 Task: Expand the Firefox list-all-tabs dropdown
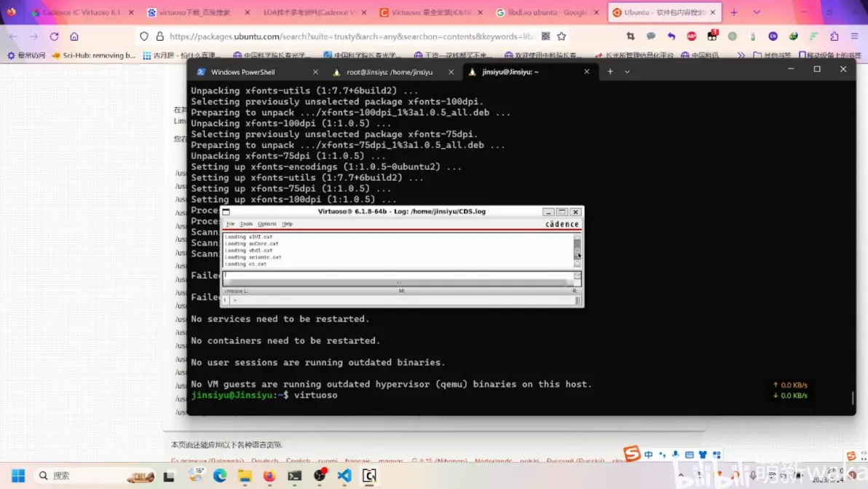click(x=757, y=12)
